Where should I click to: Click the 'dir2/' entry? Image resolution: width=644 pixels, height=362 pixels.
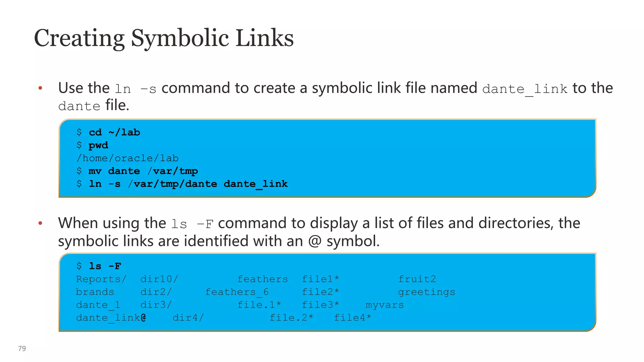click(x=156, y=292)
